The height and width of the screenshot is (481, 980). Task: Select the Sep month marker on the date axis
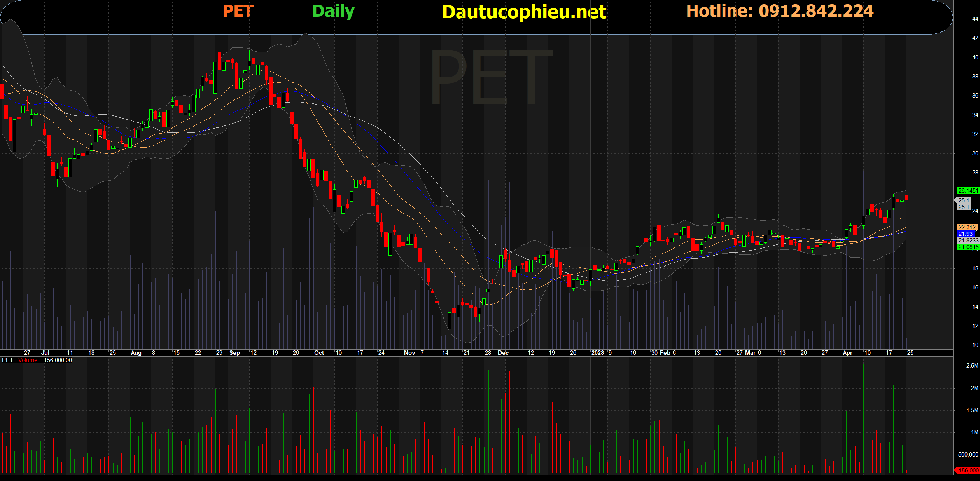pos(234,353)
